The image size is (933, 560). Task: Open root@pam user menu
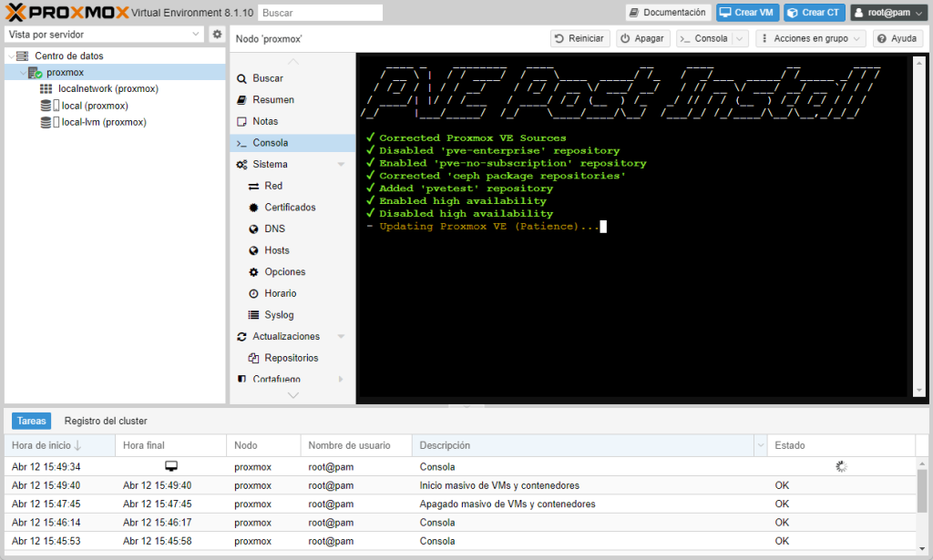click(x=889, y=13)
